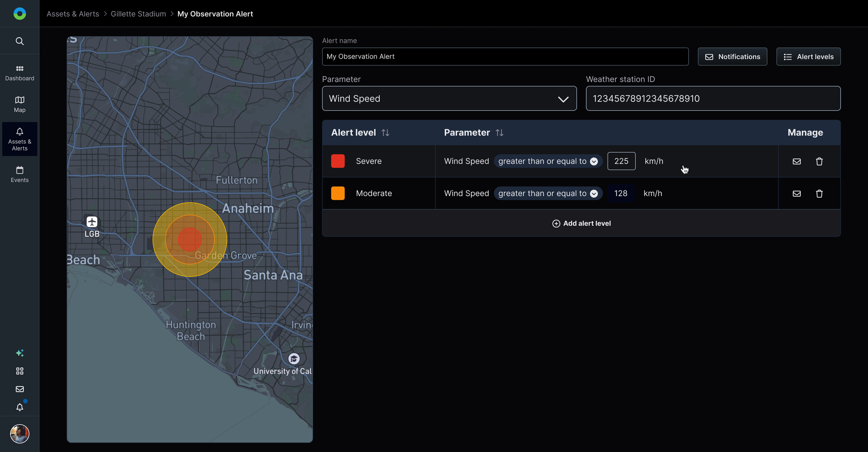Open the sidebar mail inbox icon
Screen dimensions: 868x452
click(20, 389)
